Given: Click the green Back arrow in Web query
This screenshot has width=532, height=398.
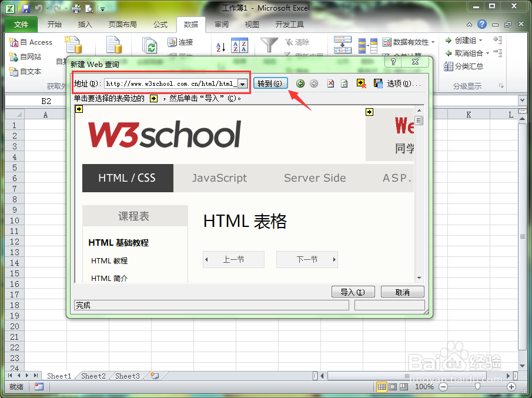Looking at the screenshot, I should tap(300, 83).
